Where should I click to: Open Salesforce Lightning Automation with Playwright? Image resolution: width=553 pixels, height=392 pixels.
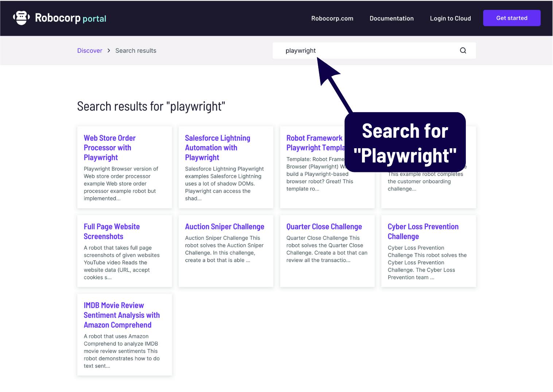(217, 148)
